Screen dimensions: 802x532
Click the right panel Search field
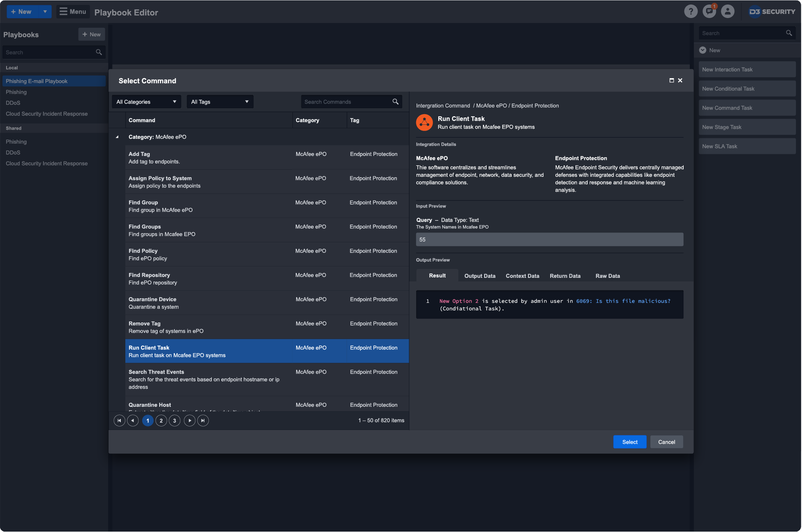(747, 33)
